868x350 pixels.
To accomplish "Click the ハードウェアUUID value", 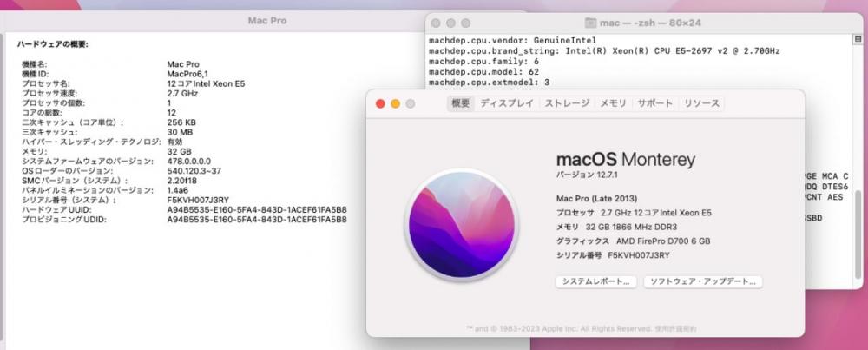I will tap(257, 210).
